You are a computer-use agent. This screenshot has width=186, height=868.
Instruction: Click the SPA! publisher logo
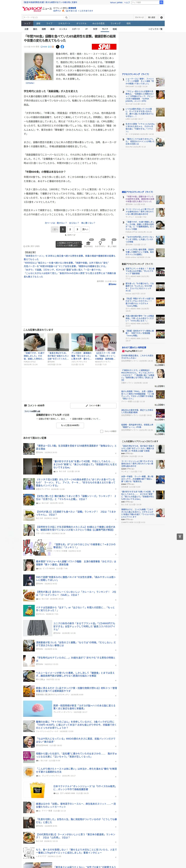(104, 47)
